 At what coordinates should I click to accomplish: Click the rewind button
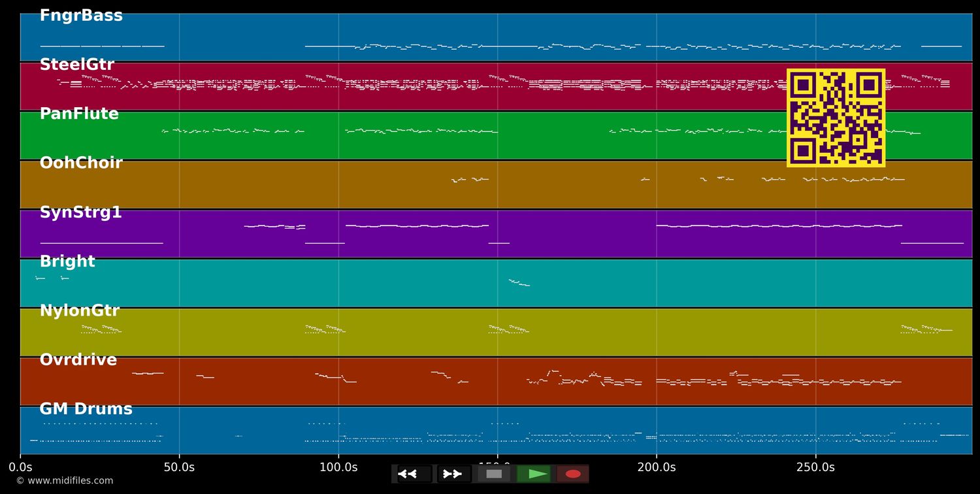pos(415,474)
